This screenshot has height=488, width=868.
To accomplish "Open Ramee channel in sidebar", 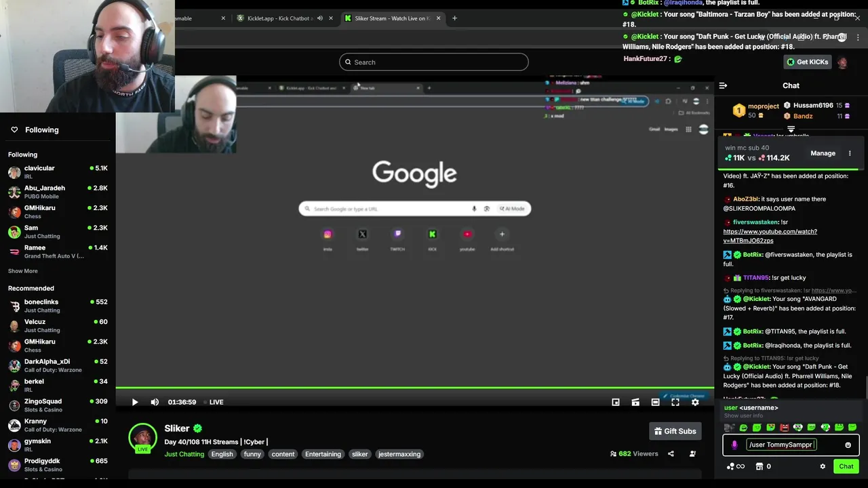I will coord(58,251).
